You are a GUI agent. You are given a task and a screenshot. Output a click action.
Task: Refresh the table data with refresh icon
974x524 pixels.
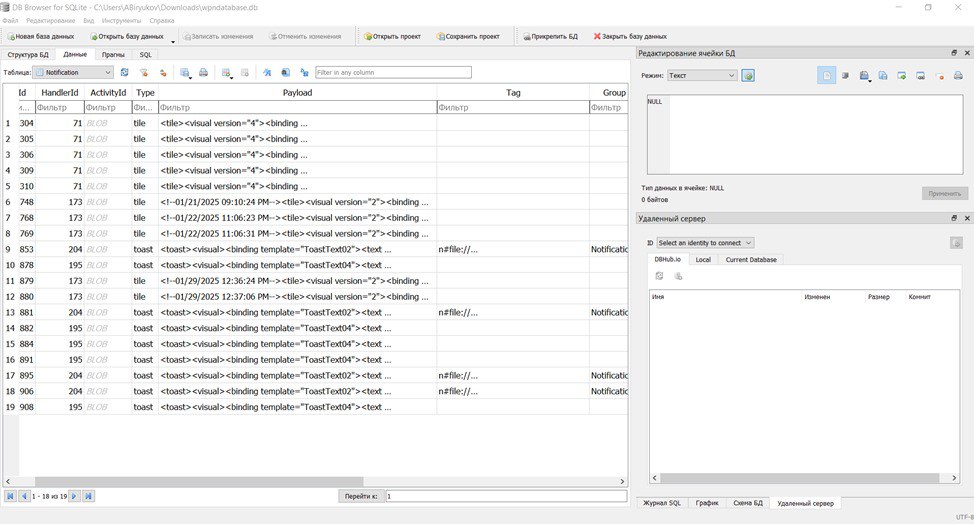tap(124, 73)
